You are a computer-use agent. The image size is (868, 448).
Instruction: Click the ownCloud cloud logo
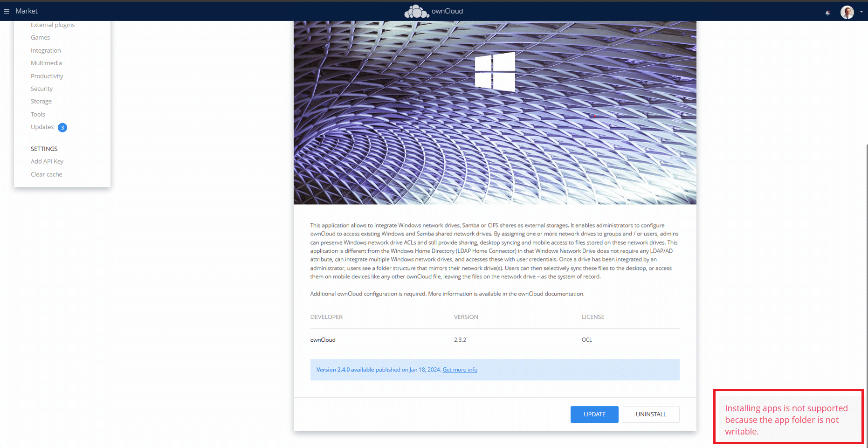tap(416, 11)
